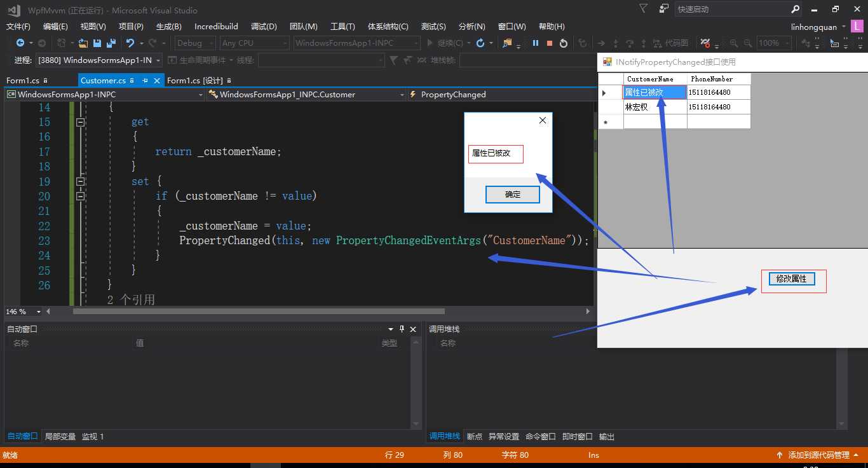Screen dimensions: 868x468
Task: Click the 属性已被改 cell in the grid
Action: (655, 93)
